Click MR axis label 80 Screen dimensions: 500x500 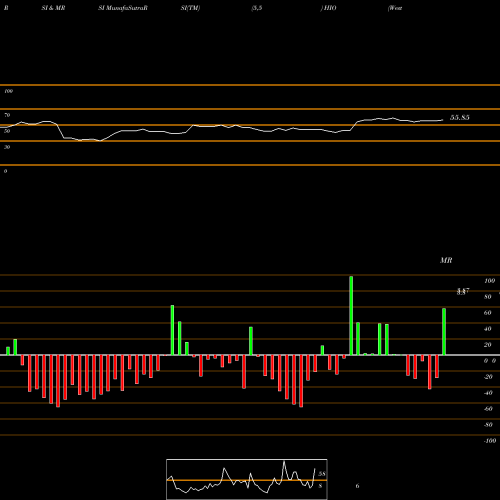coord(488,297)
